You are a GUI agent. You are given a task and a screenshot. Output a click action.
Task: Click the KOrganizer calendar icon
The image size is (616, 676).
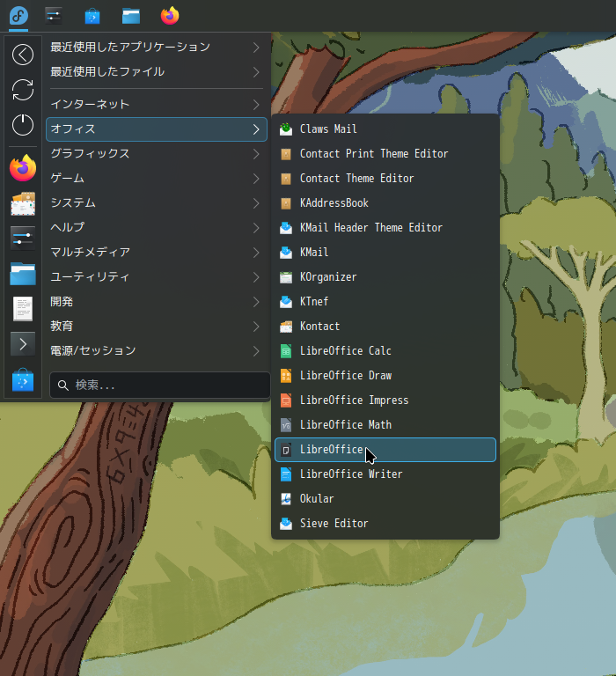coord(286,277)
